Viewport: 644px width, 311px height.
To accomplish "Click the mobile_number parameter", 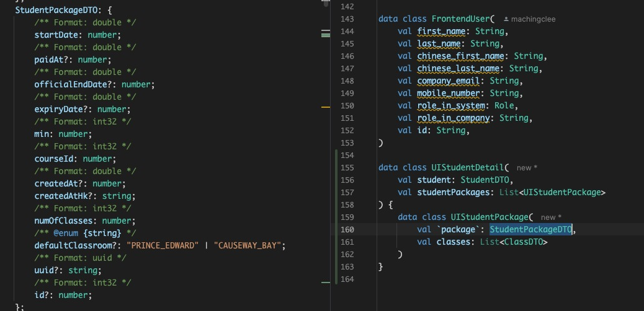I will coord(449,93).
